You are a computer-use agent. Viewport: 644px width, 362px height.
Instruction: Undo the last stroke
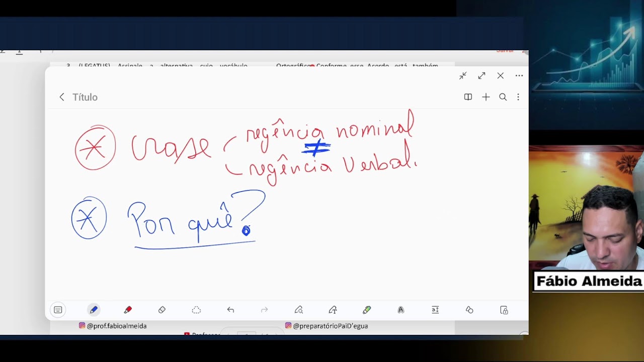[x=230, y=310]
